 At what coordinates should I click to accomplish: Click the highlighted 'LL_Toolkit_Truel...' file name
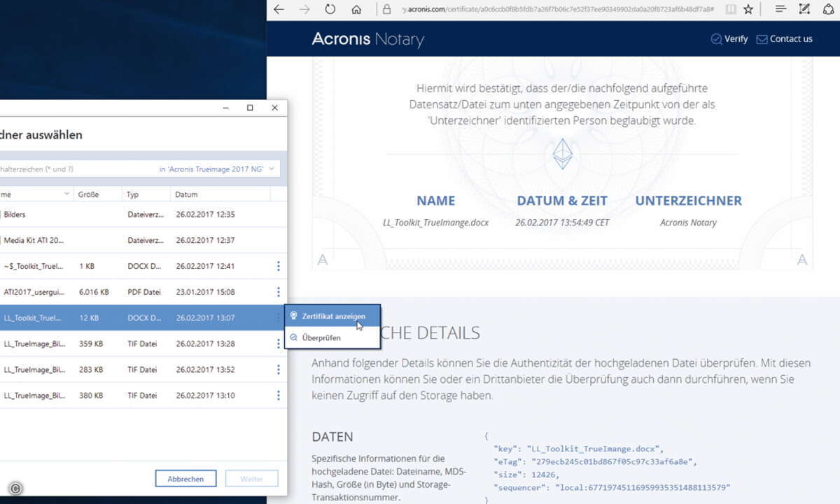click(x=34, y=318)
